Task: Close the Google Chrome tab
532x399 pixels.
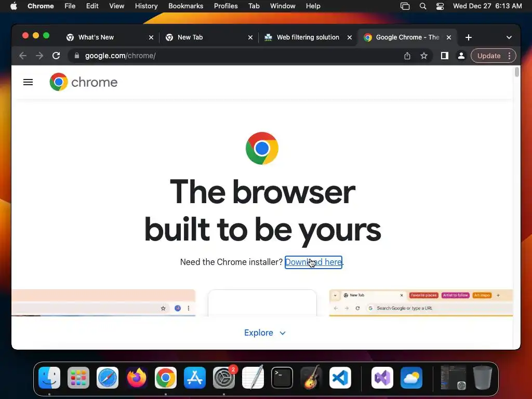Action: 449,37
